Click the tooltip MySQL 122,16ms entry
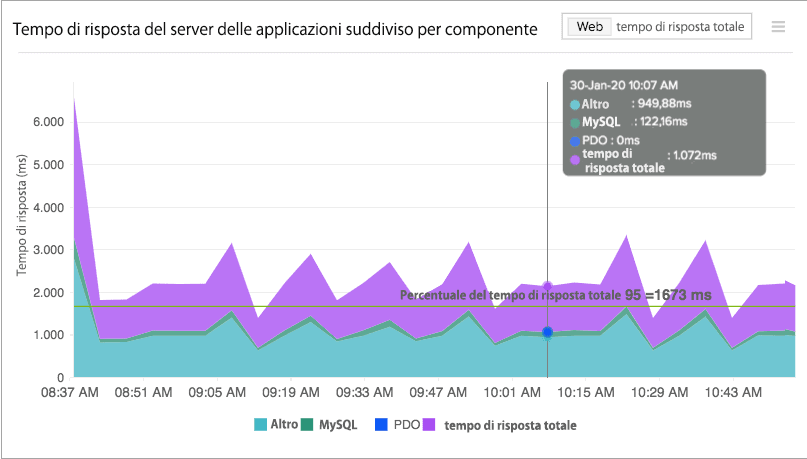This screenshot has height=459, width=807. tap(629, 122)
